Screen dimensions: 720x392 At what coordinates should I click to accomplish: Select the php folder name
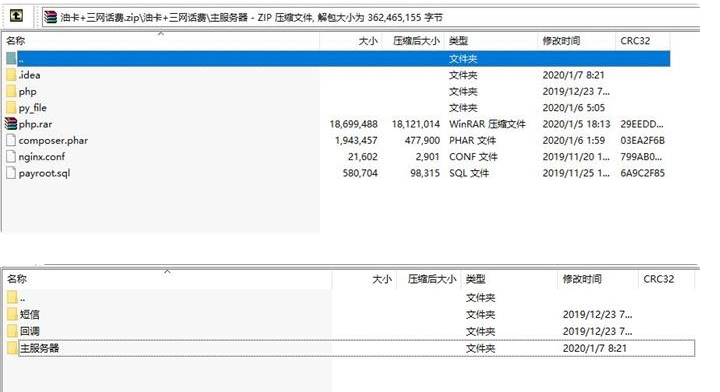point(28,91)
